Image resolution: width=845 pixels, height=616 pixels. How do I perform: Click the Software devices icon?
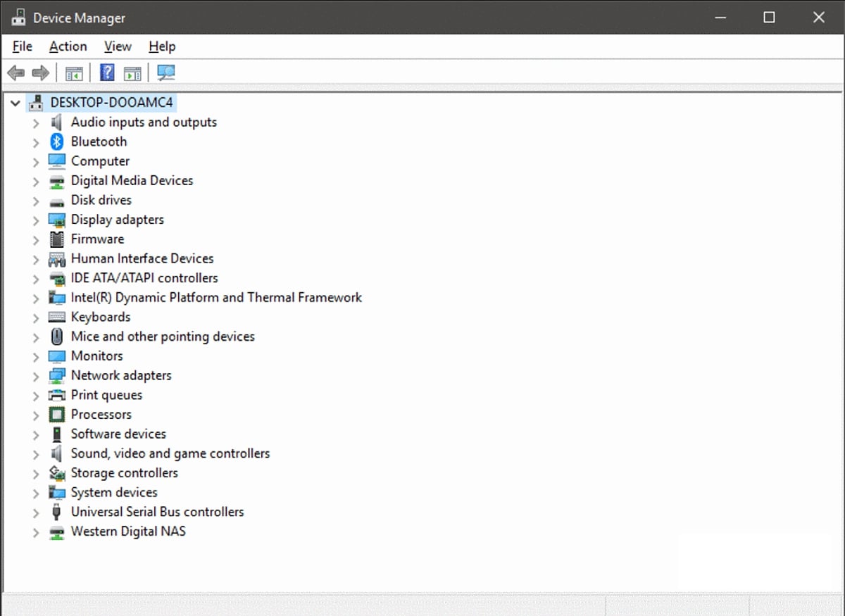coord(57,434)
